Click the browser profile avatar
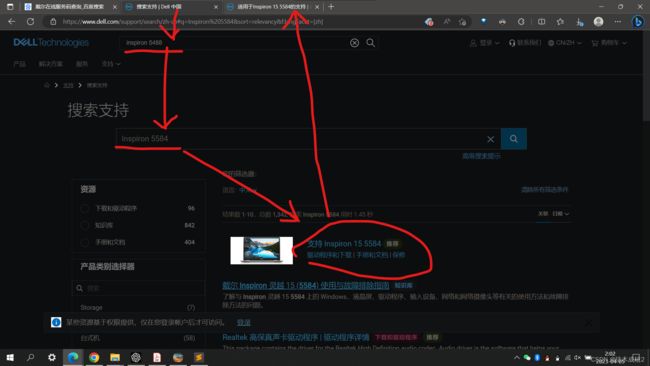Screen dimensions: 650x366 [x=598, y=22]
